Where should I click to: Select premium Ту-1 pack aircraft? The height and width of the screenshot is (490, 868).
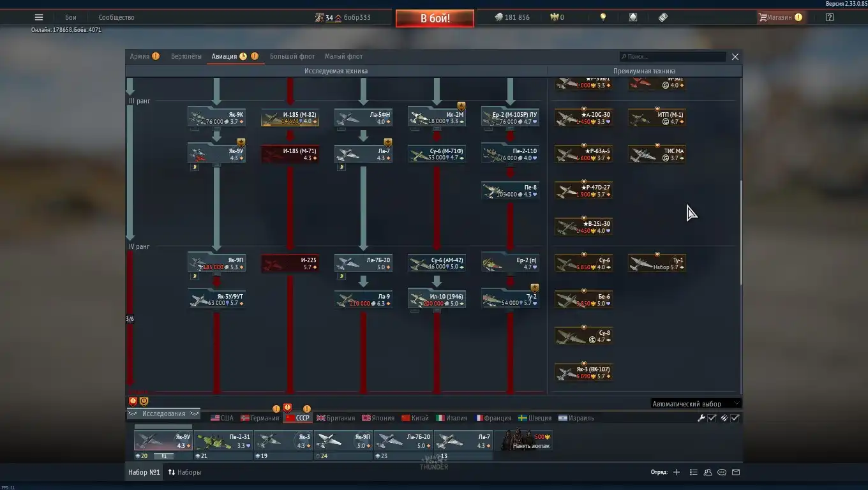click(657, 263)
